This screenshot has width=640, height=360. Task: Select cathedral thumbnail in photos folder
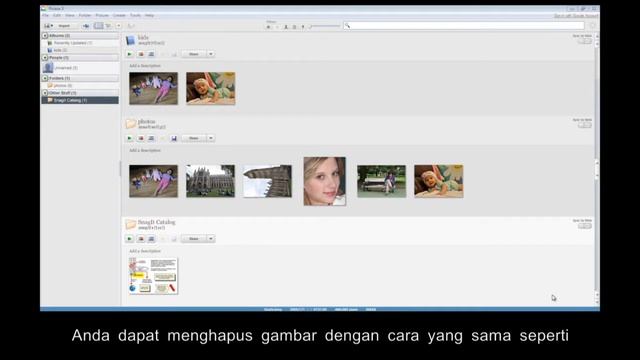(211, 181)
